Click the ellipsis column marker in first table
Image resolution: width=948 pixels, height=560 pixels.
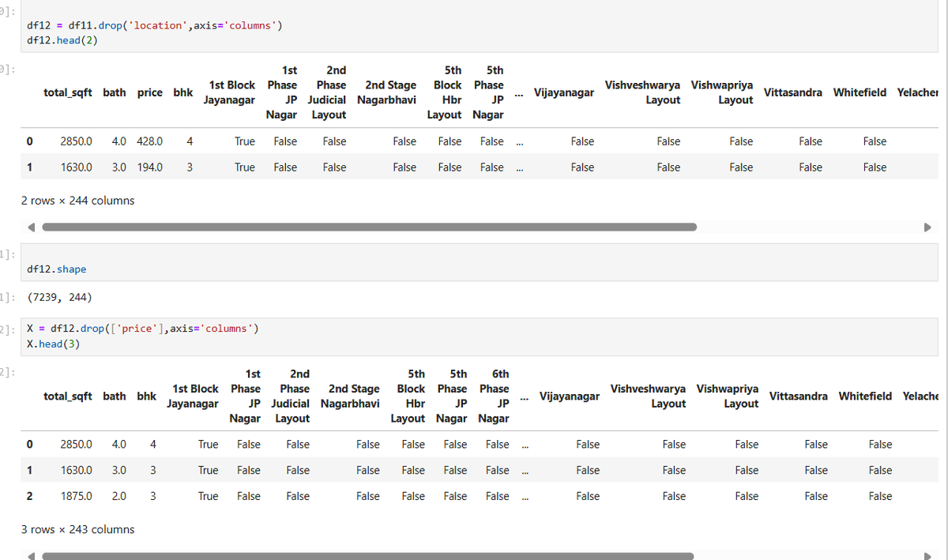tap(519, 92)
